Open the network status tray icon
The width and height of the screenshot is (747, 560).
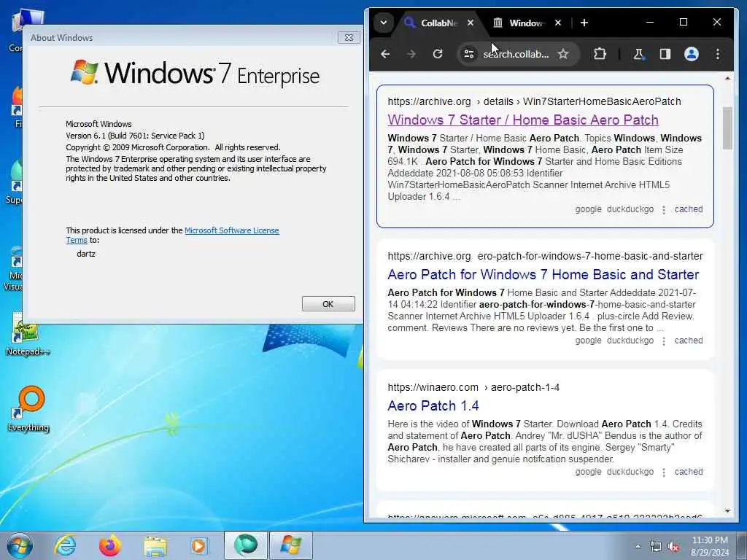pos(656,547)
